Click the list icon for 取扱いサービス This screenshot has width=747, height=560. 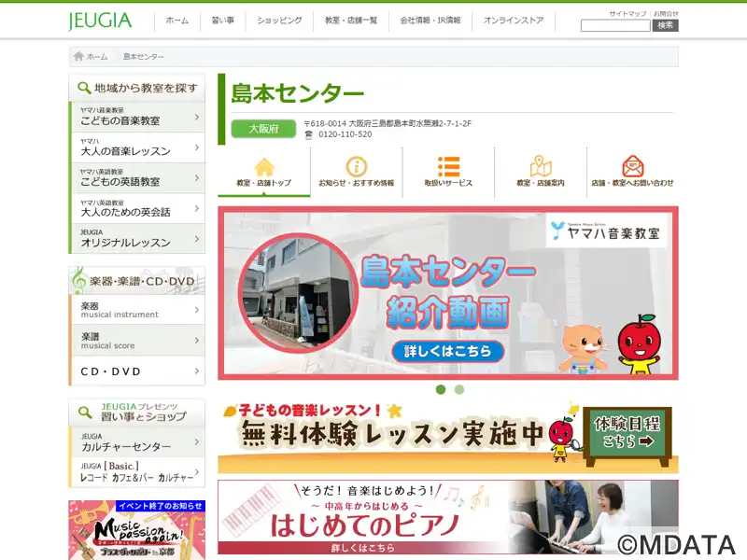tap(448, 166)
